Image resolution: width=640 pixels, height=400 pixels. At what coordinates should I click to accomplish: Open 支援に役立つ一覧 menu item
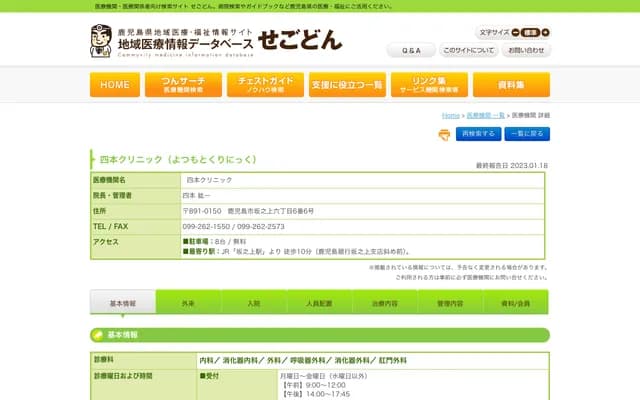pos(347,85)
